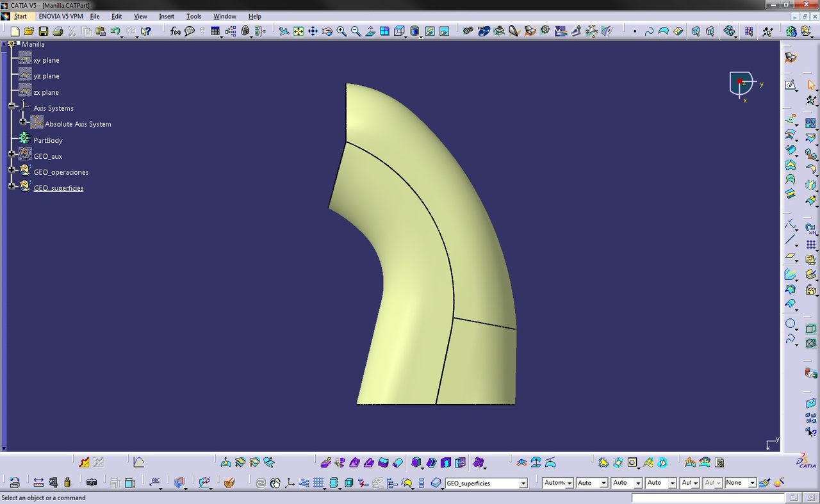Open the Edit menu

pos(117,16)
